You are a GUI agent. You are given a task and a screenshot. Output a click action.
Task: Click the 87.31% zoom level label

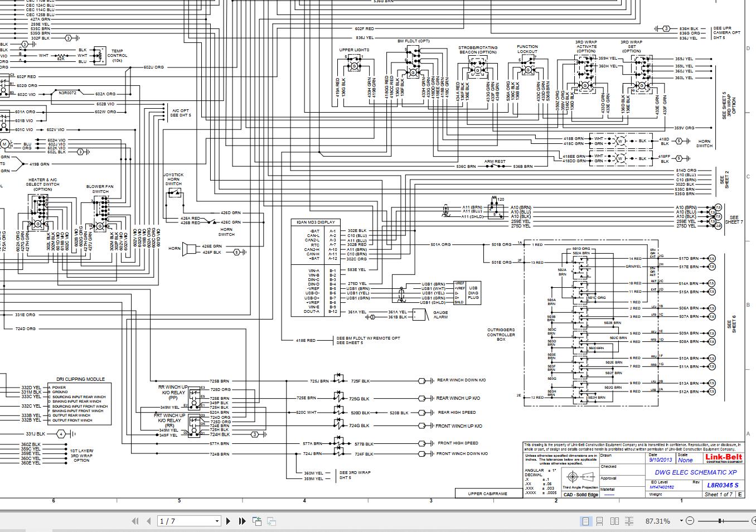[x=658, y=521]
